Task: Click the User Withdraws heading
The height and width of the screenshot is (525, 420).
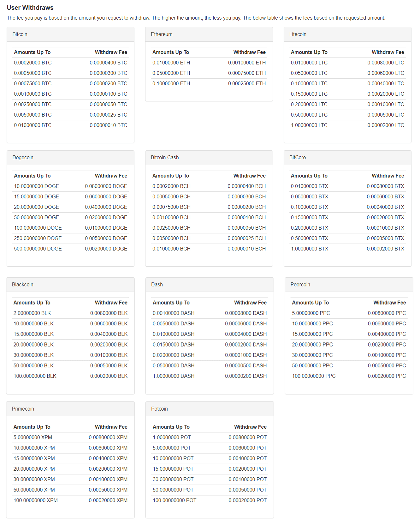Action: tap(30, 8)
